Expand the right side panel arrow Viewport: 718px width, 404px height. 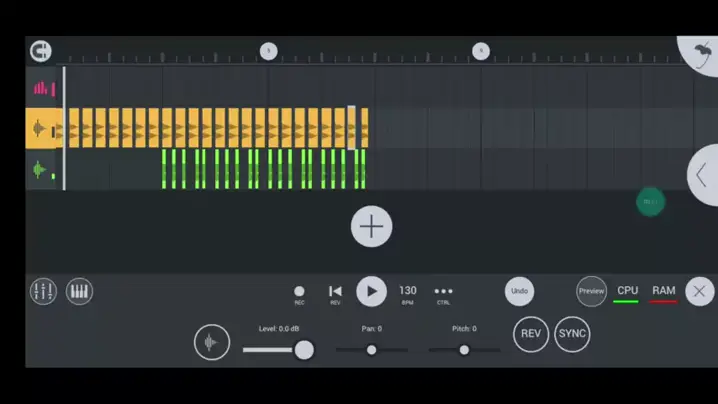(702, 175)
